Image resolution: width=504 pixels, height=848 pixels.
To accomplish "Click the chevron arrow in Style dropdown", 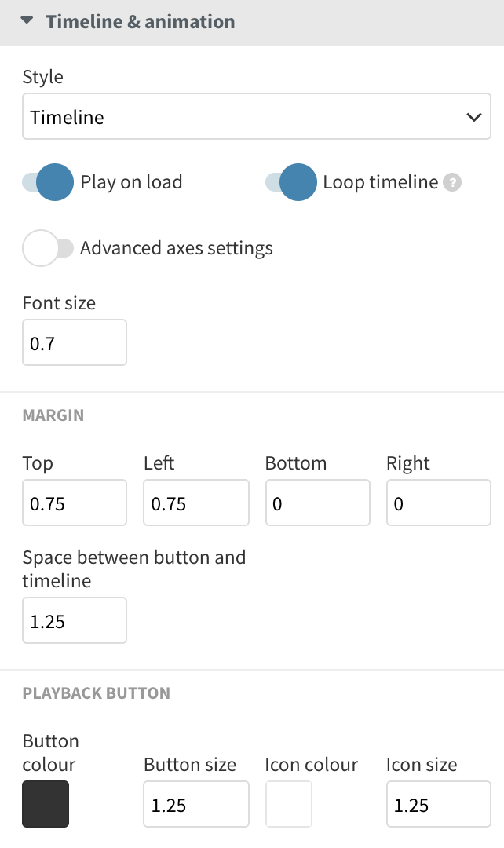I will click(473, 117).
